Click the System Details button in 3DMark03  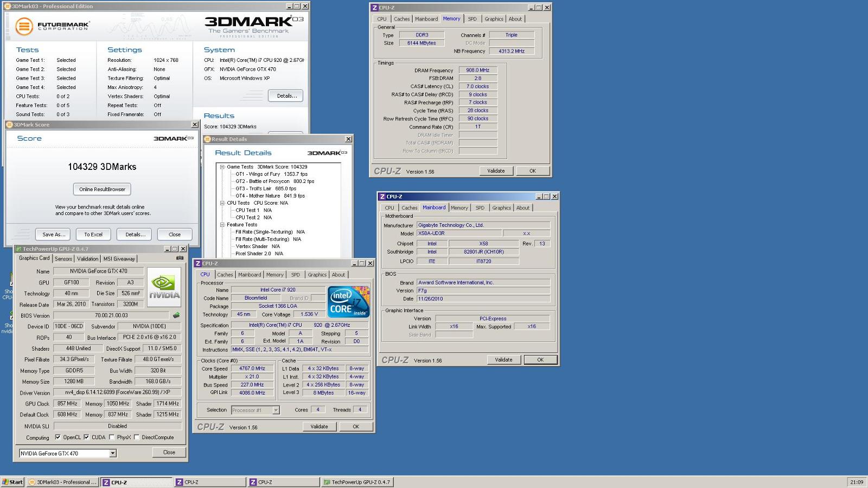(x=286, y=96)
